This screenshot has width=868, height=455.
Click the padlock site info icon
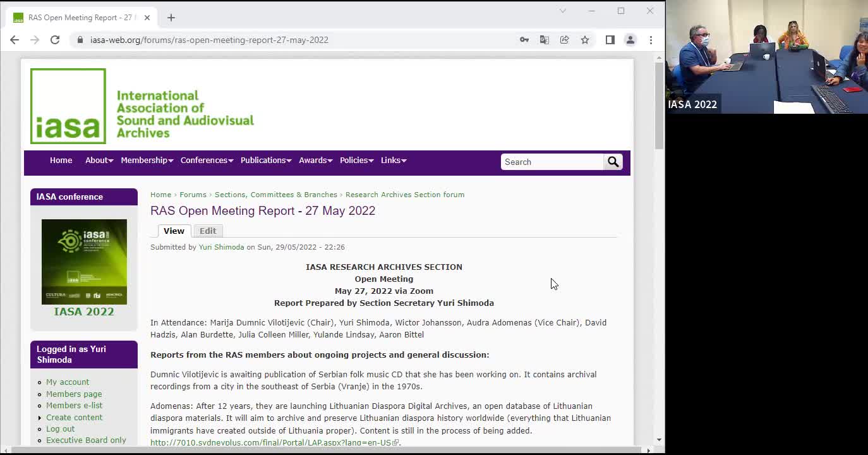pyautogui.click(x=80, y=40)
